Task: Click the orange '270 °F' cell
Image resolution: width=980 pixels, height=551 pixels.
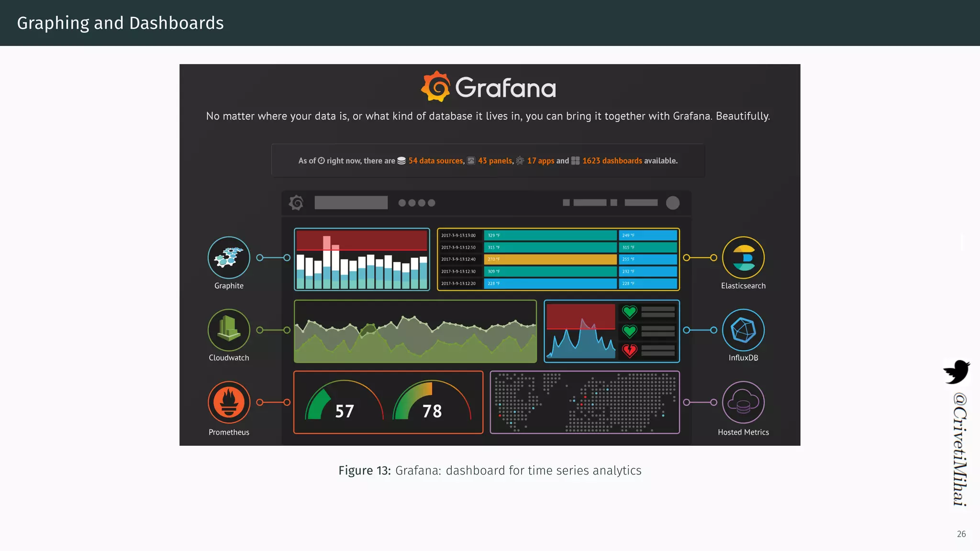Action: [x=550, y=259]
